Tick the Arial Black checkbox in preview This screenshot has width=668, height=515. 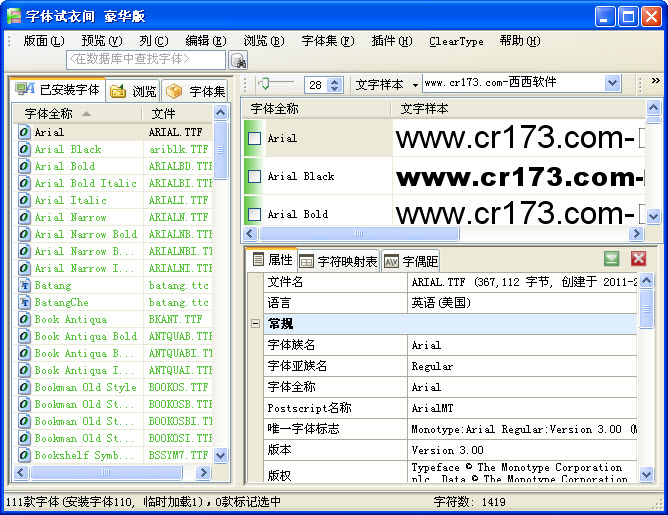pyautogui.click(x=254, y=176)
